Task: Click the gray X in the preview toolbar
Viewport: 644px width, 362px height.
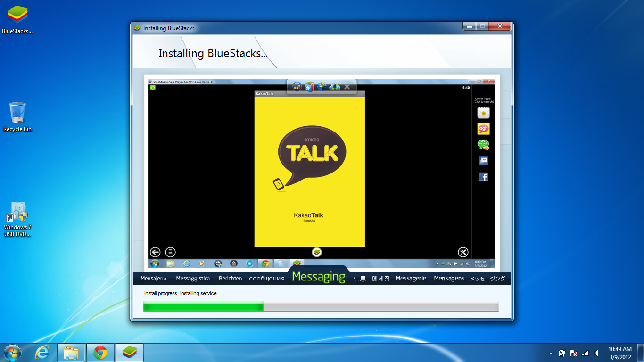Action: tap(347, 87)
